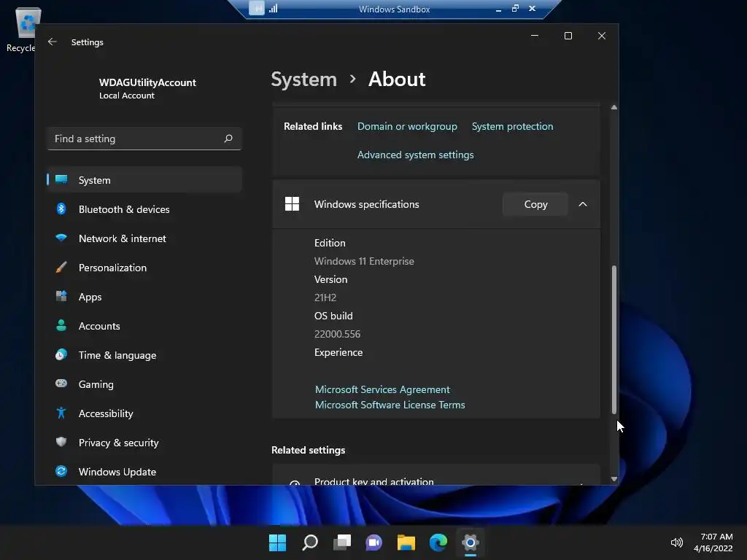The width and height of the screenshot is (747, 560).
Task: Click the volume speaker tray icon
Action: pos(676,542)
